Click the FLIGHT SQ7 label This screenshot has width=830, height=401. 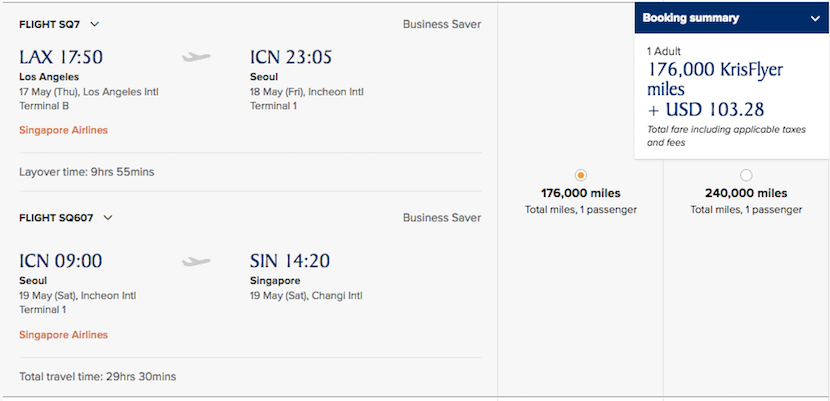(x=51, y=24)
